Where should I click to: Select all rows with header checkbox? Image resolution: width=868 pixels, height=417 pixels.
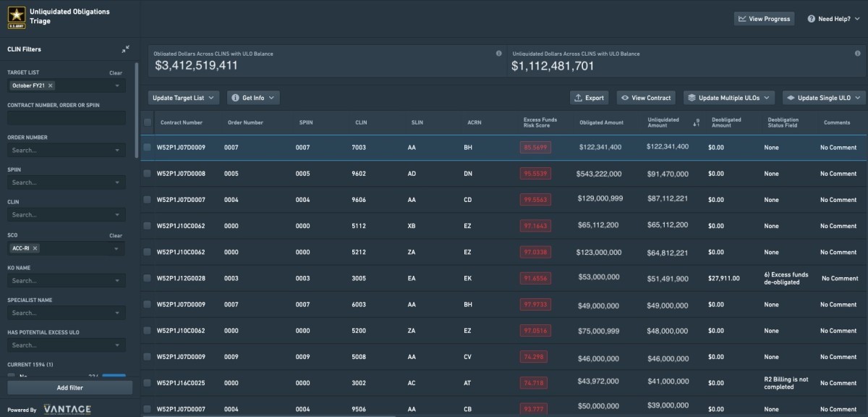point(148,122)
